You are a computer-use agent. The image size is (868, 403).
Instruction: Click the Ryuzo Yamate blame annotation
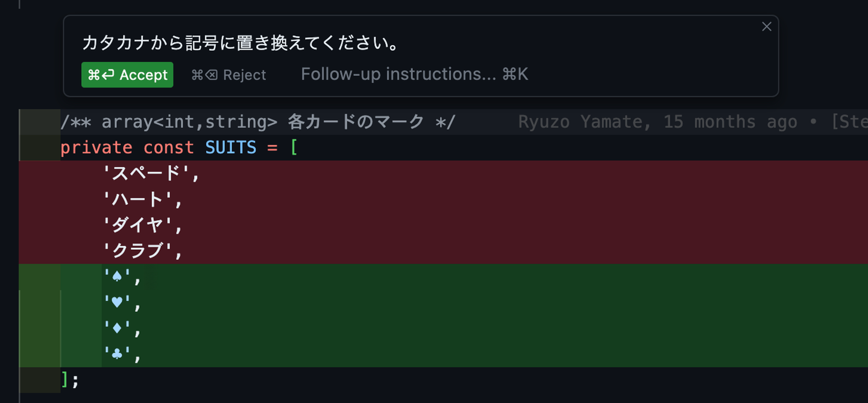coord(657,122)
